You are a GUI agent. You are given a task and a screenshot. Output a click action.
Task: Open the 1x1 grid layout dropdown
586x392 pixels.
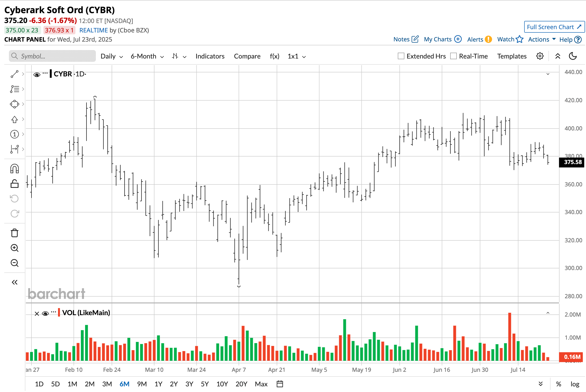297,56
